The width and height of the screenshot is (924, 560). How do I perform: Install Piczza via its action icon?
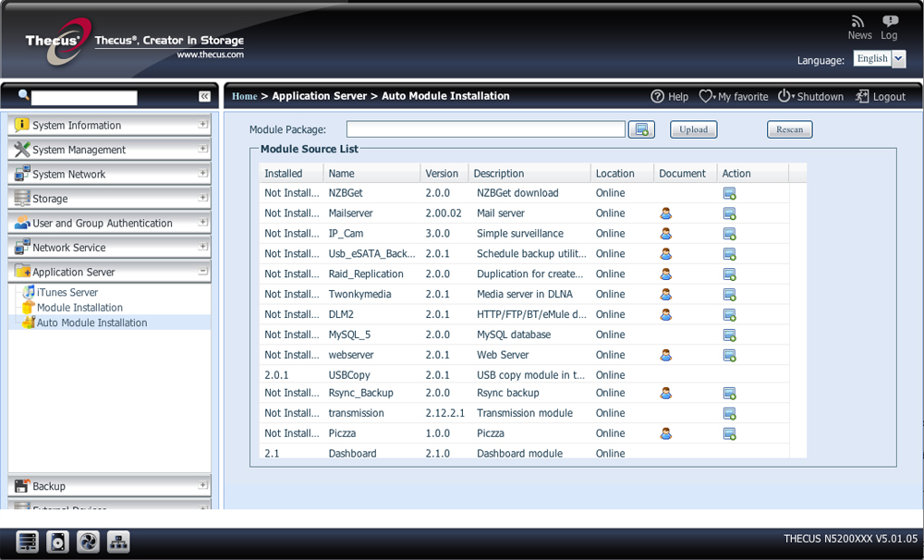pyautogui.click(x=730, y=433)
